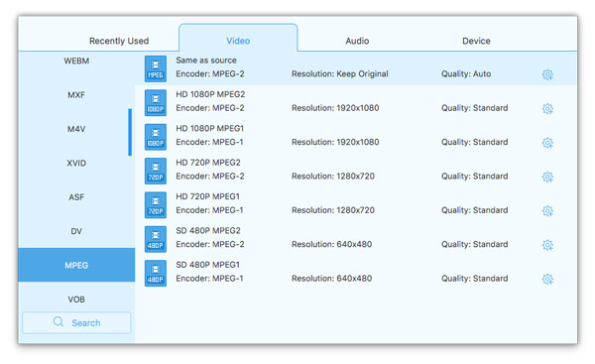Click Quality: Standard in SD 480P MPEG2 row
This screenshot has height=364, width=595.
[x=474, y=244]
